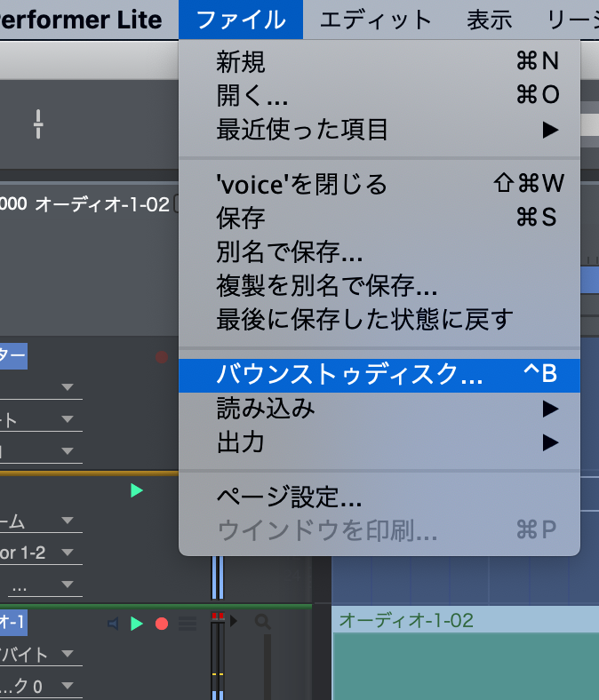Select 別名で保存... entry
This screenshot has height=700, width=599.
[x=379, y=251]
